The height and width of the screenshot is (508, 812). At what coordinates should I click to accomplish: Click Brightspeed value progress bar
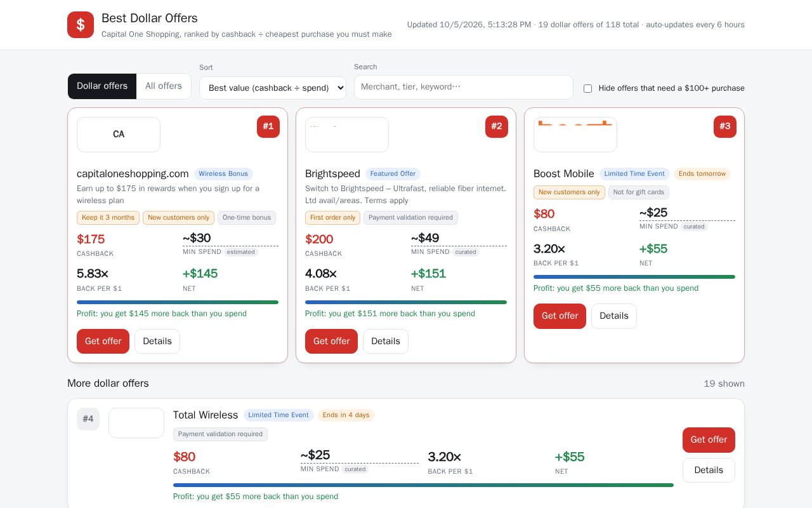point(406,302)
